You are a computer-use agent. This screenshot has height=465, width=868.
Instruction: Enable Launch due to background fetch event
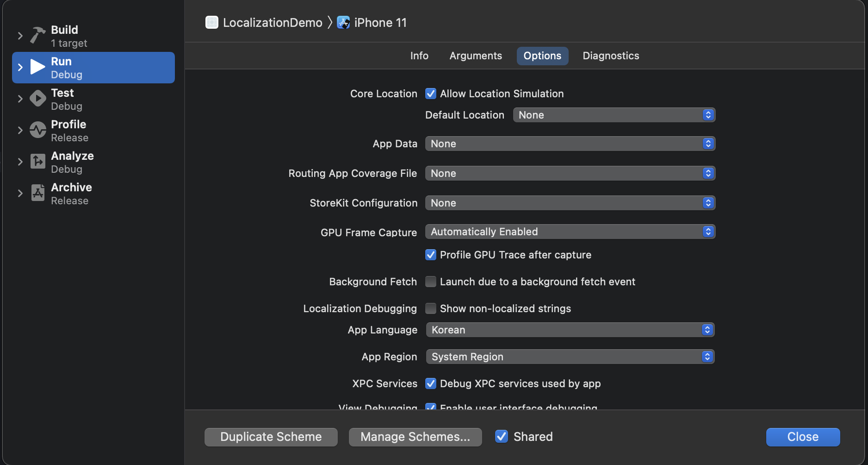(x=431, y=282)
